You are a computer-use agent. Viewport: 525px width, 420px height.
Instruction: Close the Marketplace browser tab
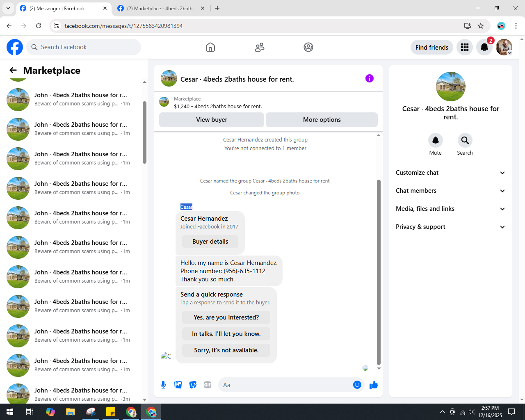click(x=203, y=8)
